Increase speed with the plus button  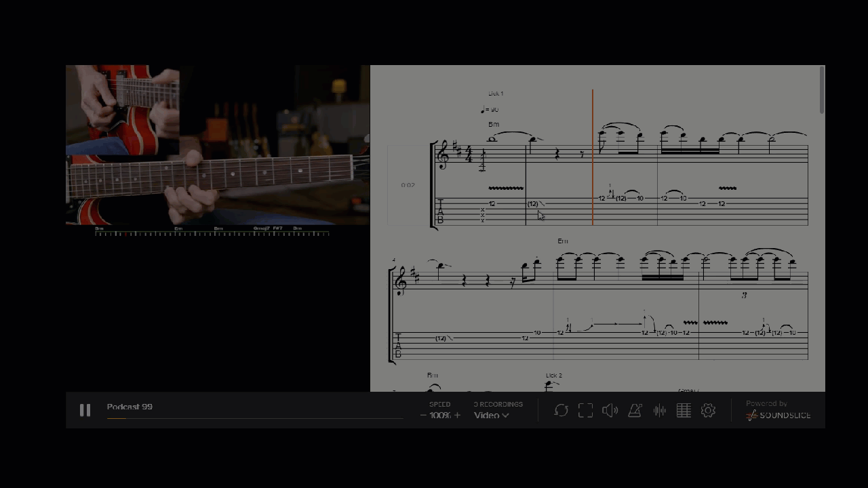point(457,415)
